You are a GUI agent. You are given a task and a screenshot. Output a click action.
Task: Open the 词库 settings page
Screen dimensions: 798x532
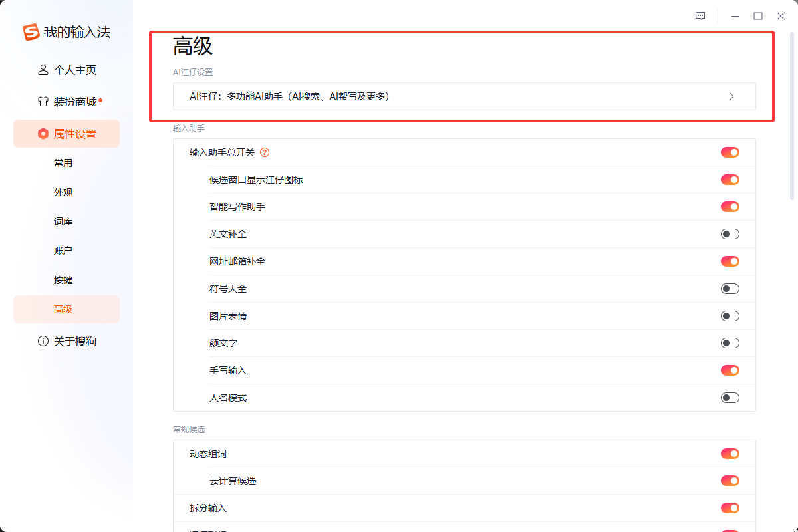(63, 221)
